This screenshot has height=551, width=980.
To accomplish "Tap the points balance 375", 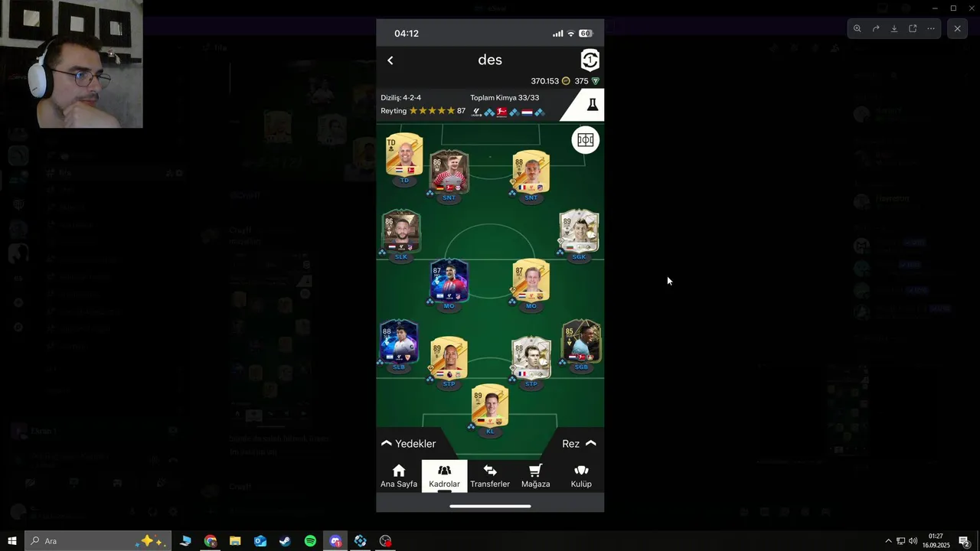I will tap(586, 81).
